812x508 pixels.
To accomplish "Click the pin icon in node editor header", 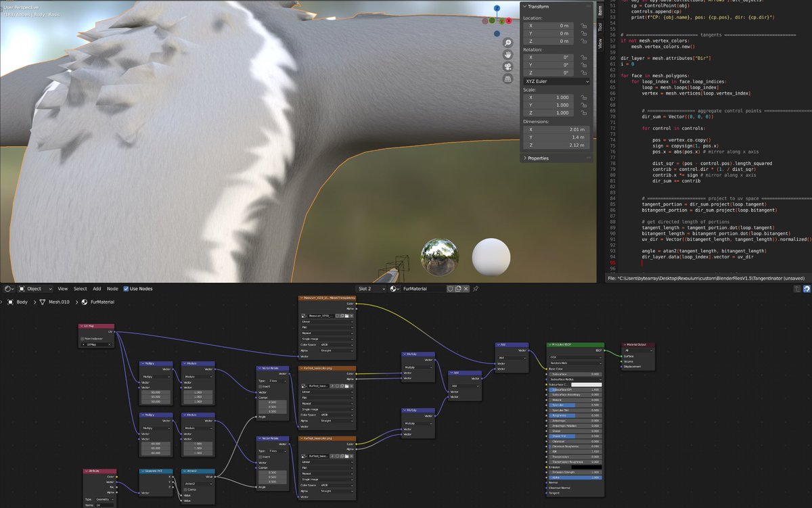I will (476, 288).
